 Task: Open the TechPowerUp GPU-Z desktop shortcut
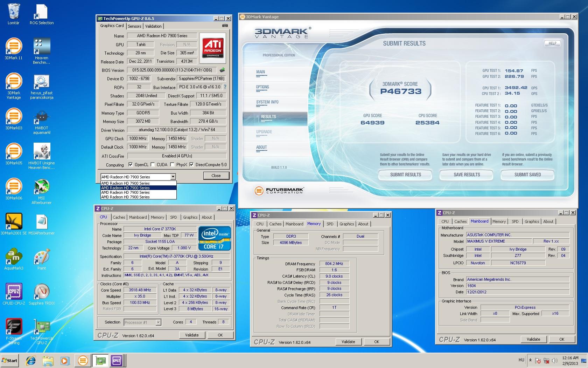point(42,332)
